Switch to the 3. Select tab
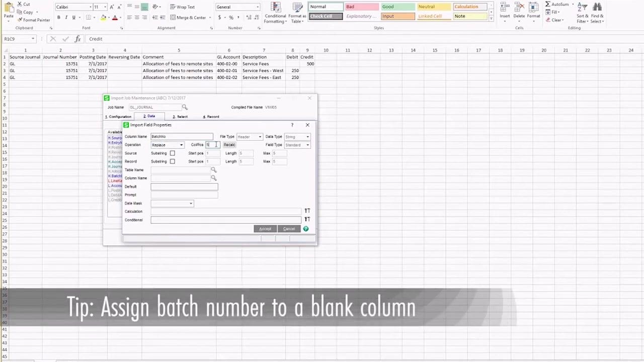The height and width of the screenshot is (362, 644). pyautogui.click(x=180, y=117)
